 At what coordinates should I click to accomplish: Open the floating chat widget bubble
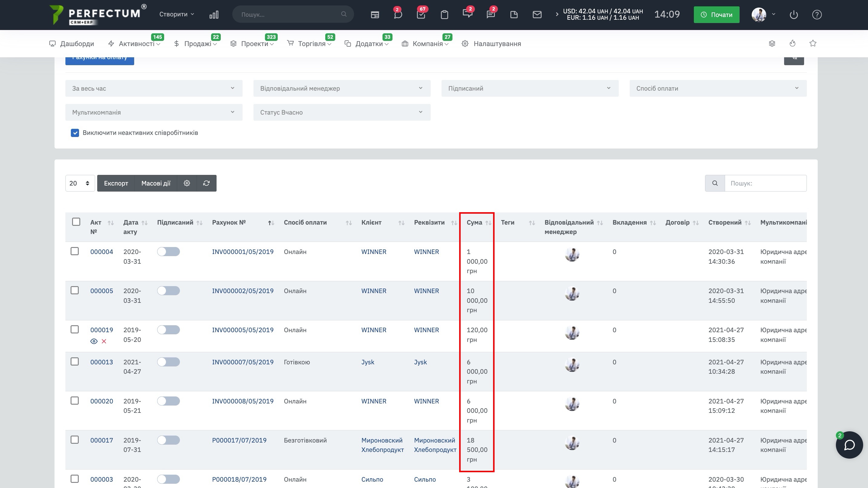(849, 445)
